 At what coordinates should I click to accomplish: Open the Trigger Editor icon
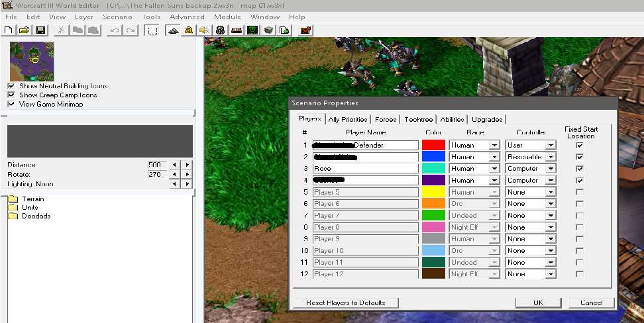189,30
